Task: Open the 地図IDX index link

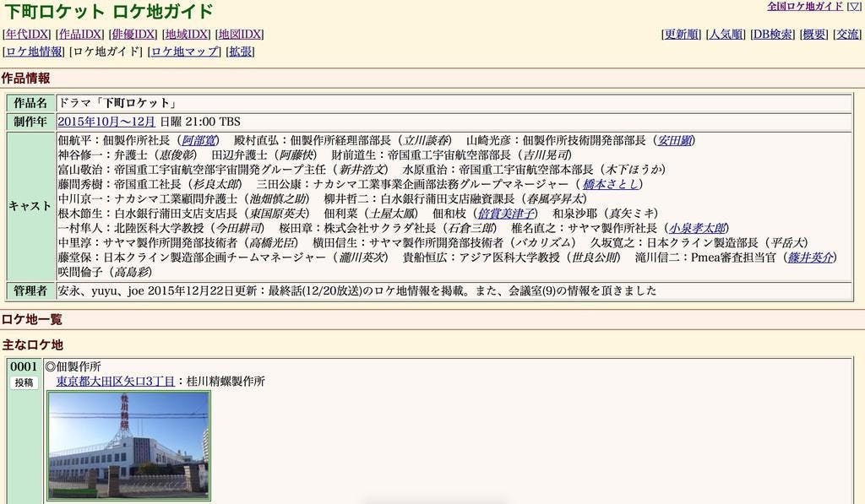Action: click(239, 34)
